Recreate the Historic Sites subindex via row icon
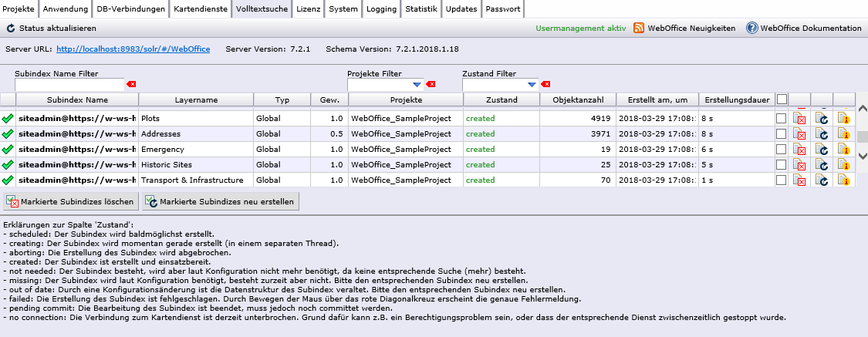Viewport: 868px width, 337px height. pos(822,165)
